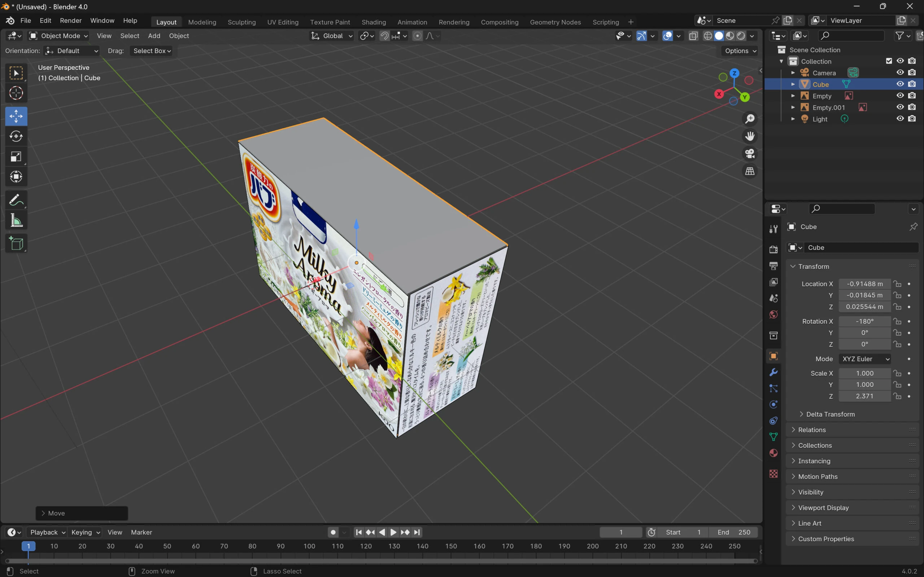Screen dimensions: 924x577
Task: Open the Render menu
Action: point(71,21)
